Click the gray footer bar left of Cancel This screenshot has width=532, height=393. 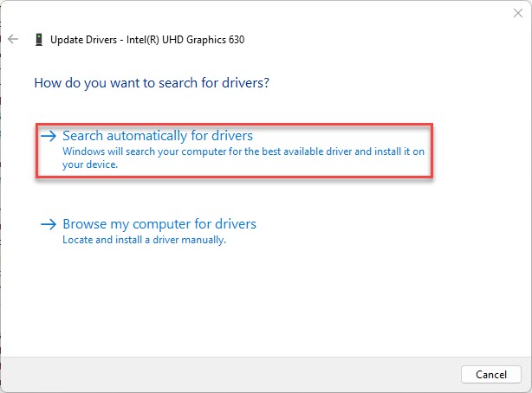tap(230, 374)
